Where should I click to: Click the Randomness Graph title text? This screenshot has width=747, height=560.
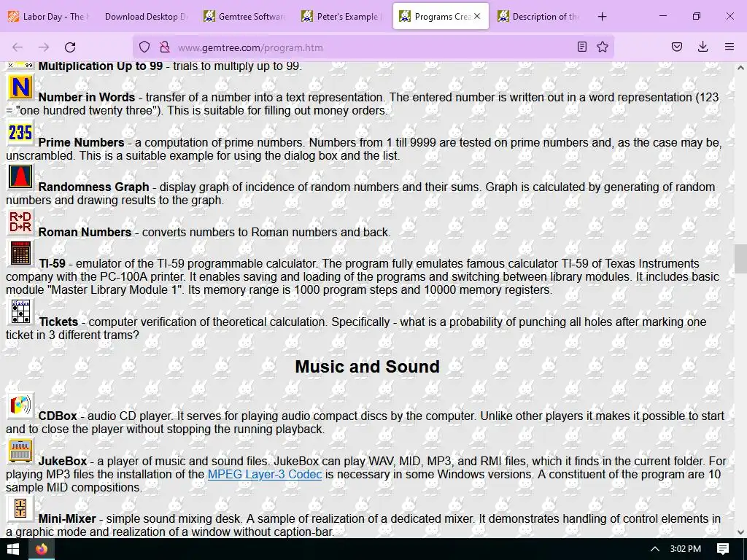tap(94, 187)
